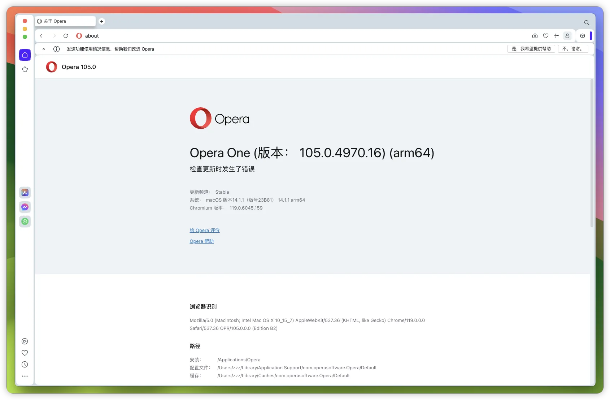
Task: Click the Chromium version line
Action: click(x=226, y=208)
